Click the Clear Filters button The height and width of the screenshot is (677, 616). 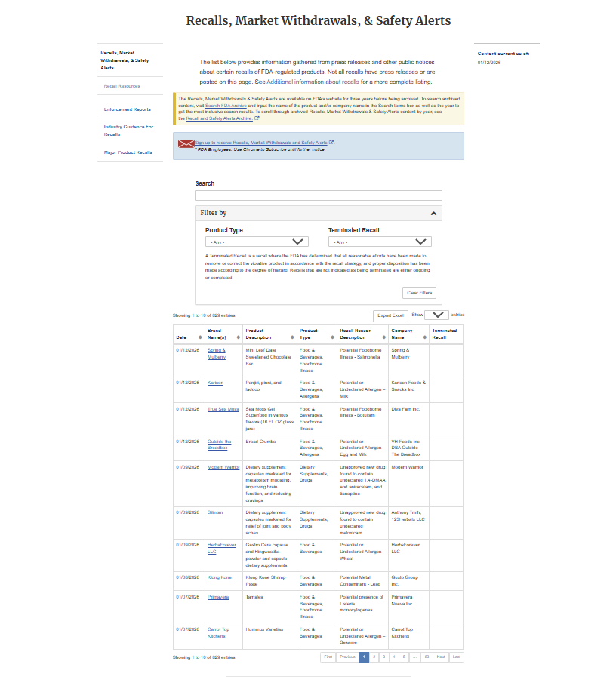[x=419, y=293]
